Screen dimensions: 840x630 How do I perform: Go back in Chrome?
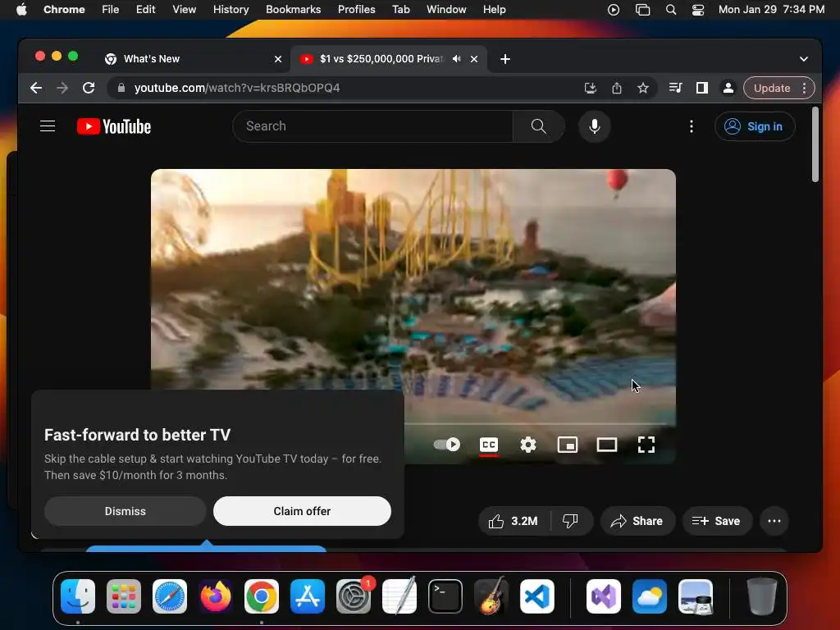(x=36, y=88)
